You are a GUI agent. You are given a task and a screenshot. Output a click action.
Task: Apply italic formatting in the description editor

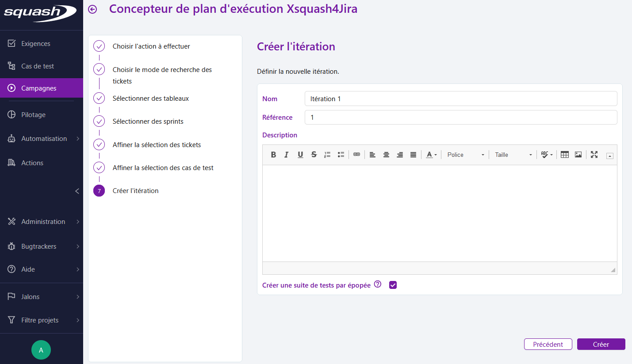coord(287,155)
